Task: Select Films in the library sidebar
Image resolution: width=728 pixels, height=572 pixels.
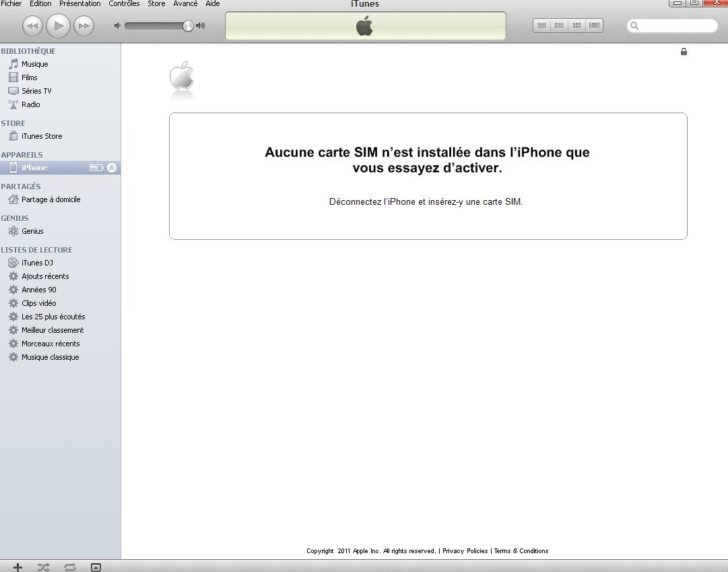Action: [x=61, y=77]
